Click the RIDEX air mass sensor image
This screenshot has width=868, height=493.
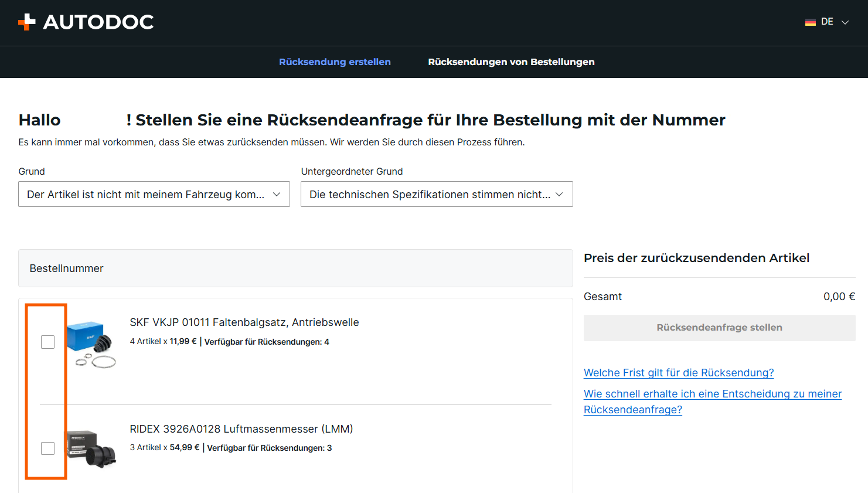tap(93, 449)
